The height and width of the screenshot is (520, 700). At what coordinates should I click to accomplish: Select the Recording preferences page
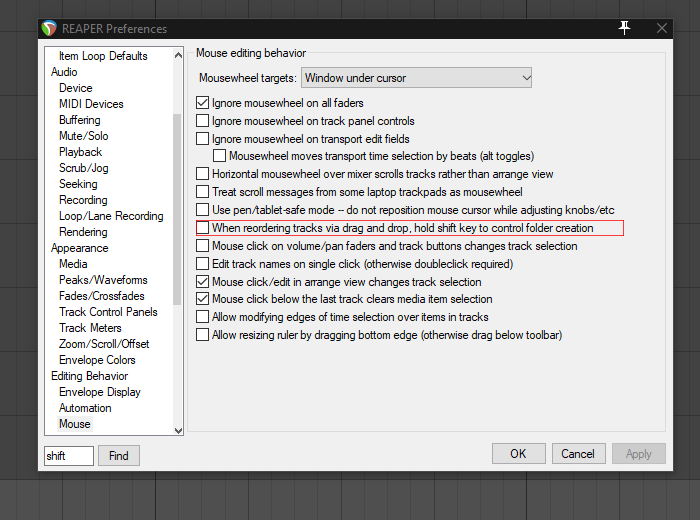pyautogui.click(x=83, y=200)
